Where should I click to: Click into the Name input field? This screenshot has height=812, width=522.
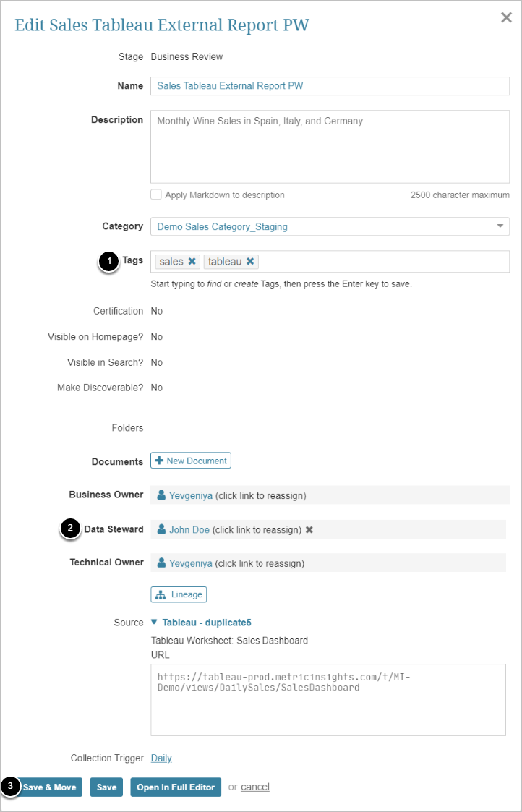pos(330,86)
